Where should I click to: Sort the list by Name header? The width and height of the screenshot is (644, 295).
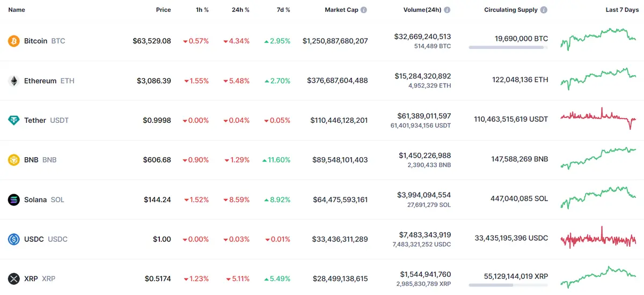point(16,10)
